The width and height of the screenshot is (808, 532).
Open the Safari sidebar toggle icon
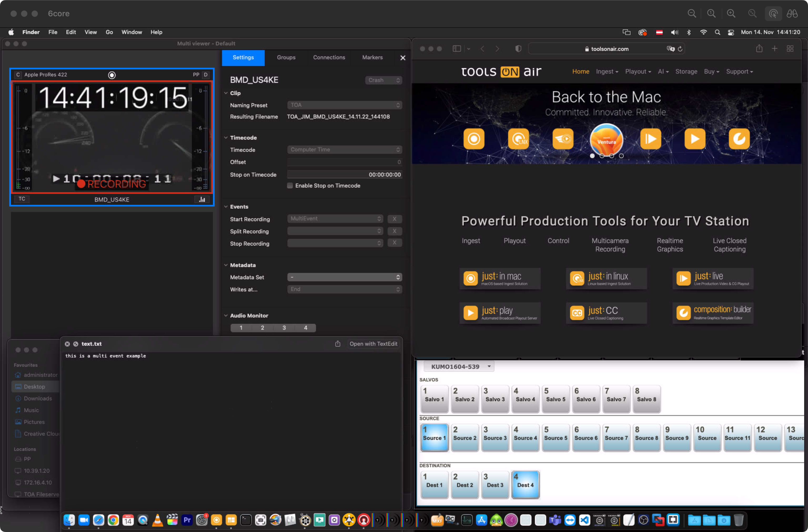457,49
